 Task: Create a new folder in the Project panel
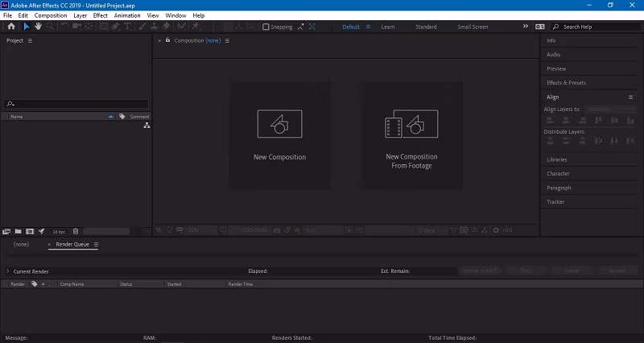click(x=18, y=231)
